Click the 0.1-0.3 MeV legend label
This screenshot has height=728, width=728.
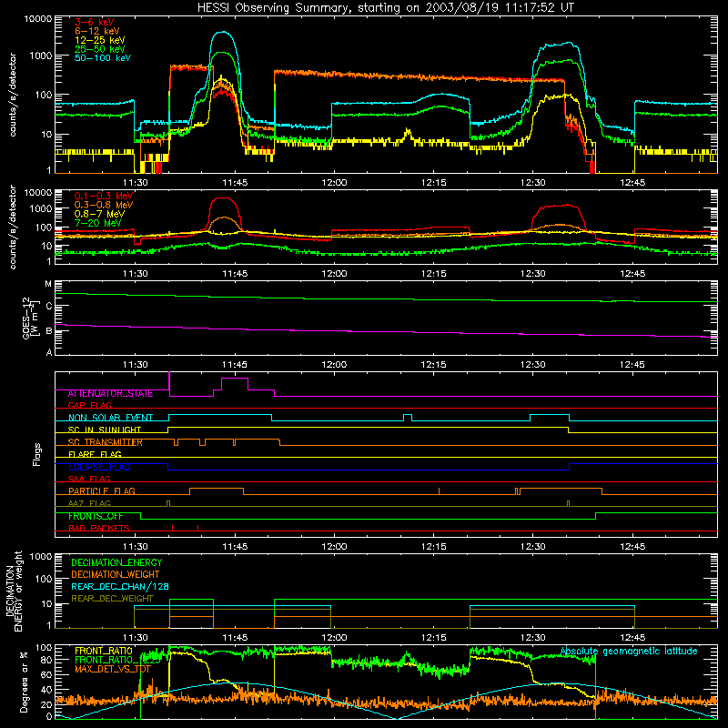point(104,196)
